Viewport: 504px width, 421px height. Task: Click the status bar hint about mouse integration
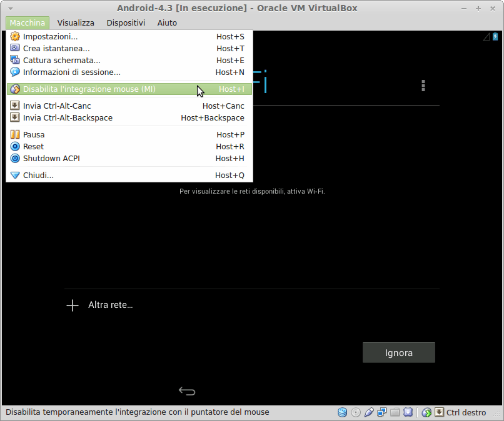[x=137, y=412]
